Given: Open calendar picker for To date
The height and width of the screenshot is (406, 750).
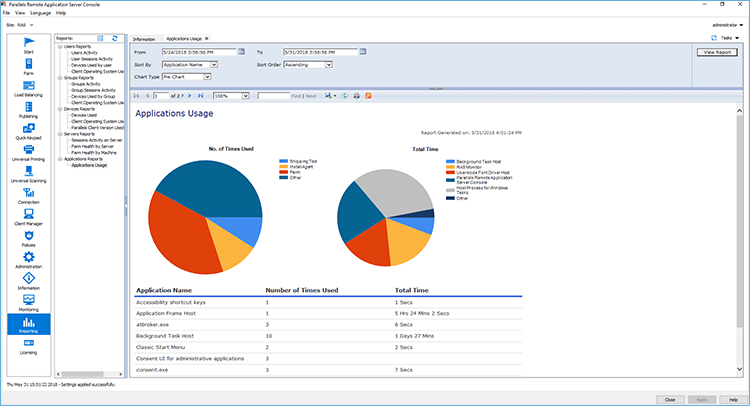Looking at the screenshot, I should coord(363,52).
